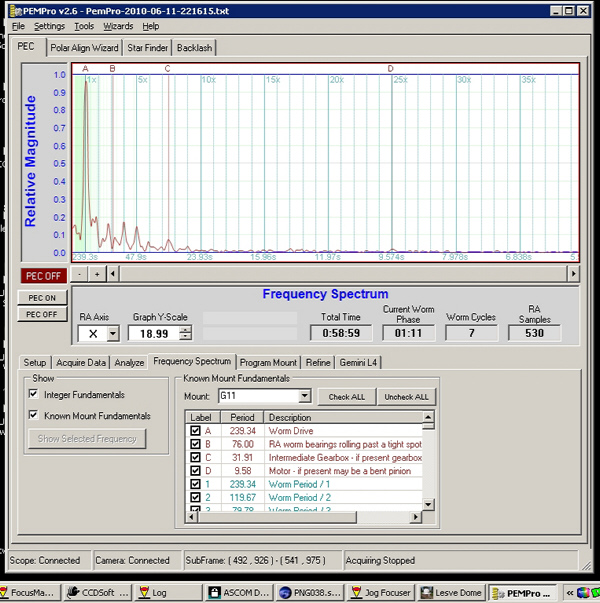Click graph scrollbar left arrow
This screenshot has width=600, height=603.
113,274
